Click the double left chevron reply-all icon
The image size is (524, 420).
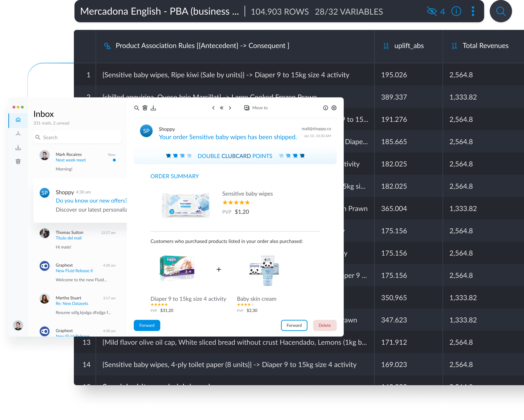[x=221, y=108]
